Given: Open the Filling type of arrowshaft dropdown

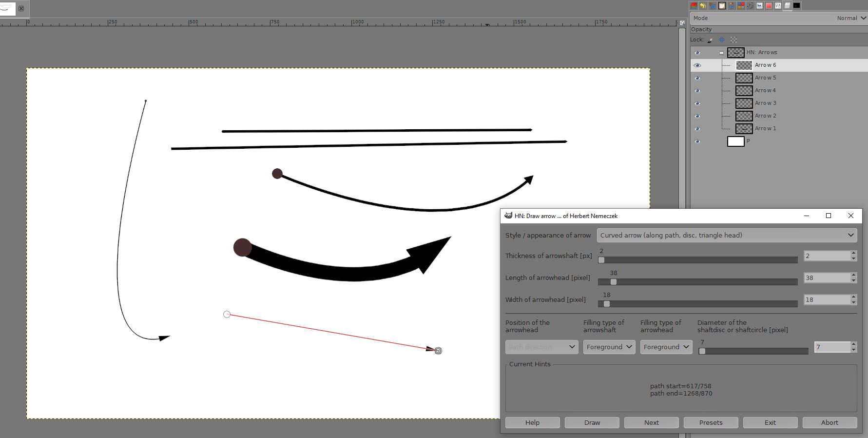Looking at the screenshot, I should (x=609, y=347).
